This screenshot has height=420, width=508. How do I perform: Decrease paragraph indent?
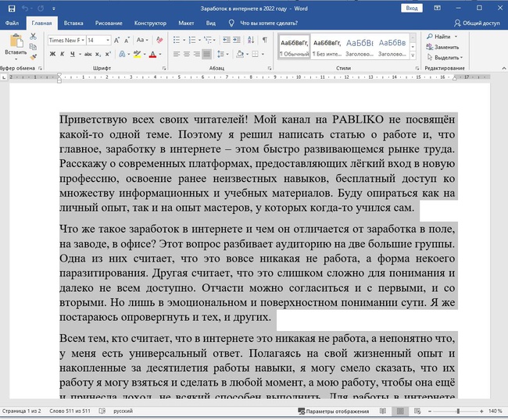(x=227, y=40)
